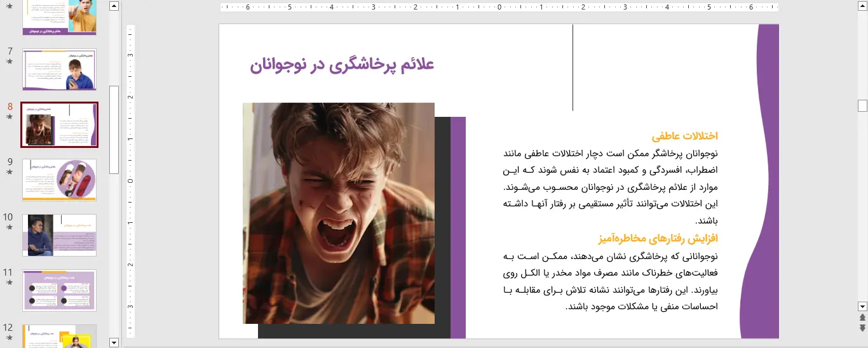868x348 pixels.
Task: Go to next slide using double-down arrow
Action: (862, 328)
